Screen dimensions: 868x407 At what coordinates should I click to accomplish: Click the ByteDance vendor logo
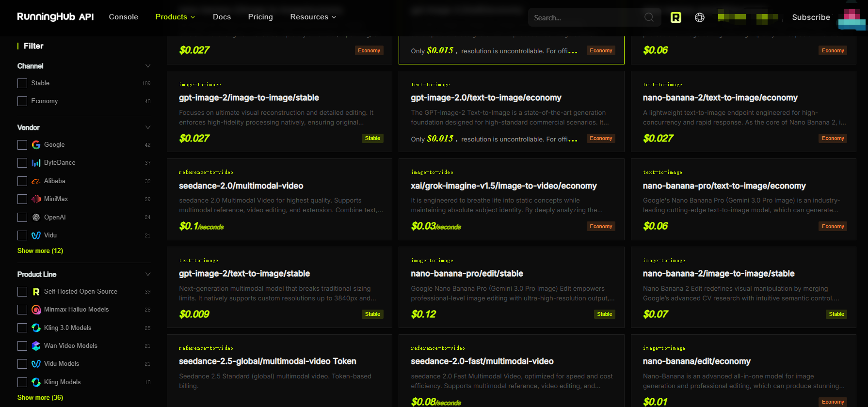36,163
